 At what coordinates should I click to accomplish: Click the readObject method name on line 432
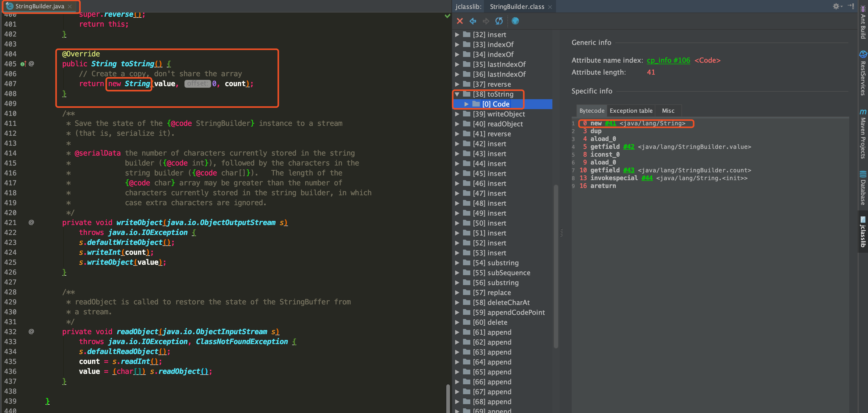click(x=137, y=332)
